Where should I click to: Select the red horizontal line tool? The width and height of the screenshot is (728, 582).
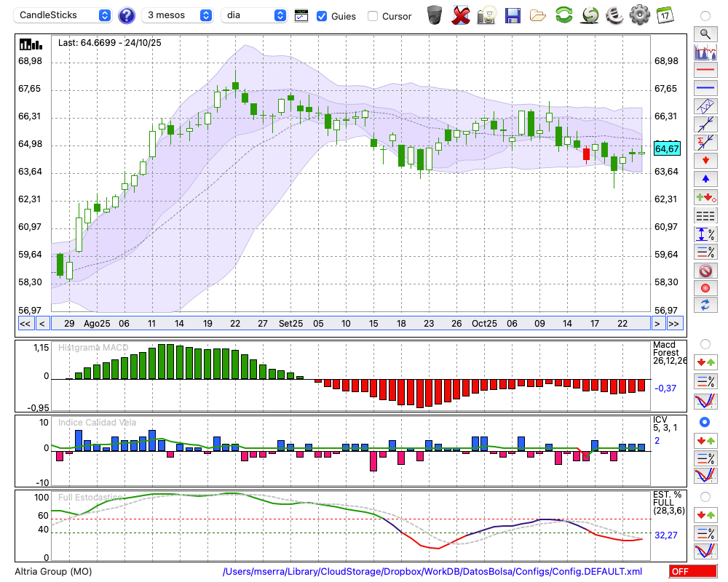click(x=705, y=71)
